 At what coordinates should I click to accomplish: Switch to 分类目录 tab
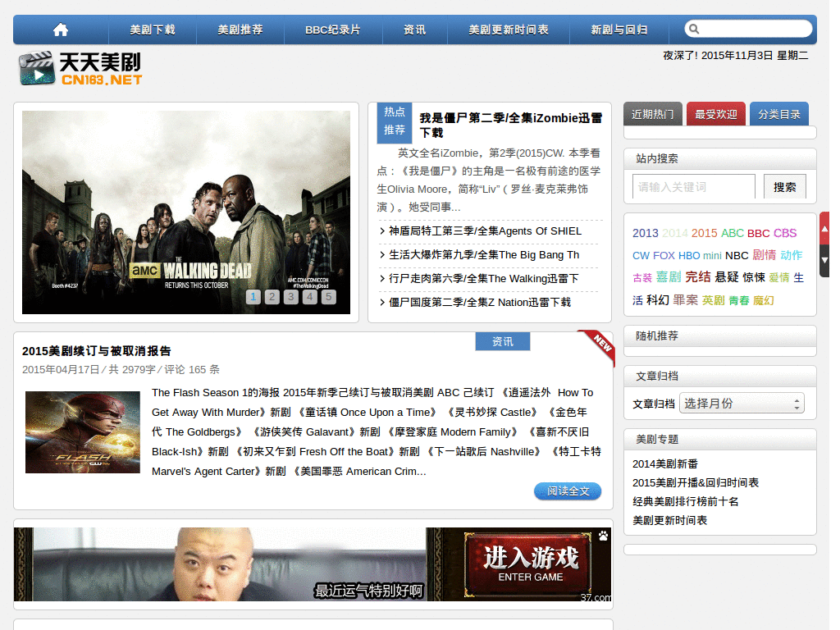pos(779,114)
